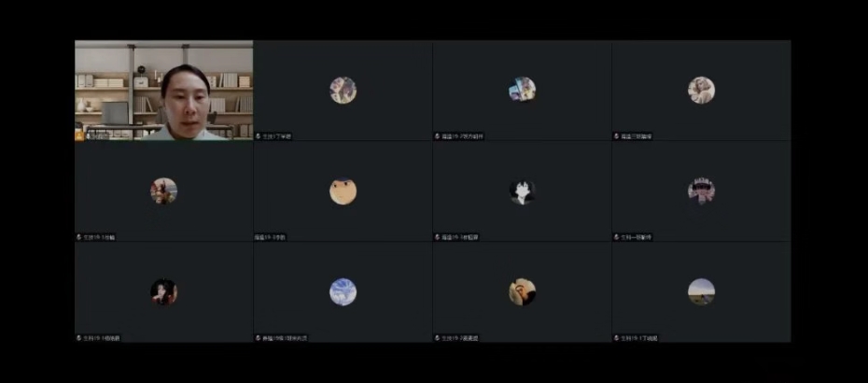Click mic icon in the bottom-left tile
Image resolution: width=868 pixels, height=383 pixels.
point(78,338)
